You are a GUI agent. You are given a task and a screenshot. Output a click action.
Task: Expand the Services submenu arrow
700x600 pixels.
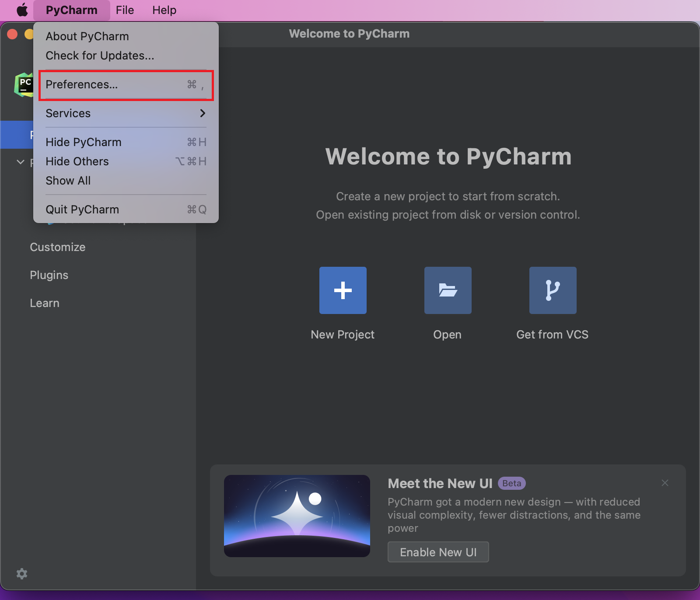click(x=203, y=113)
